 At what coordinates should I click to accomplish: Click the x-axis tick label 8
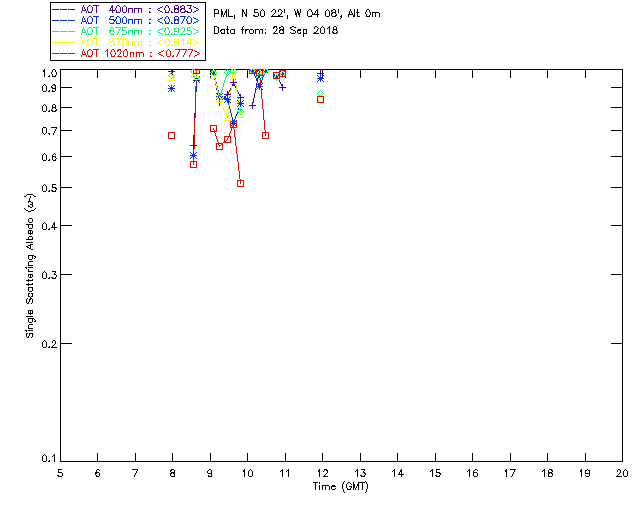173,473
